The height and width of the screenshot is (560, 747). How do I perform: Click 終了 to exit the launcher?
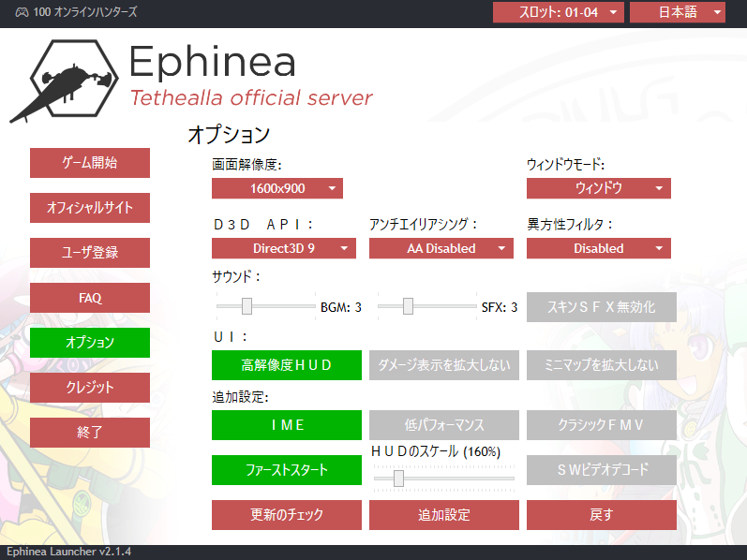(x=90, y=433)
